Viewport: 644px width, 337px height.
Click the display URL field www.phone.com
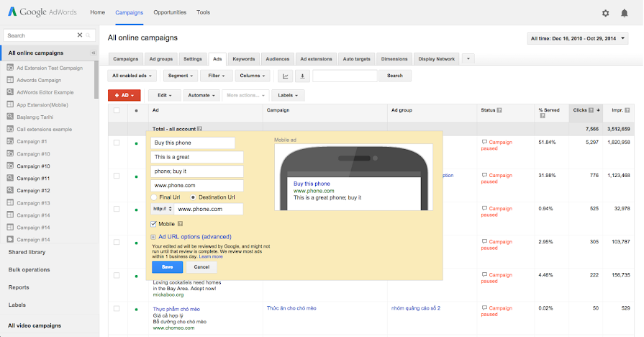click(x=196, y=185)
